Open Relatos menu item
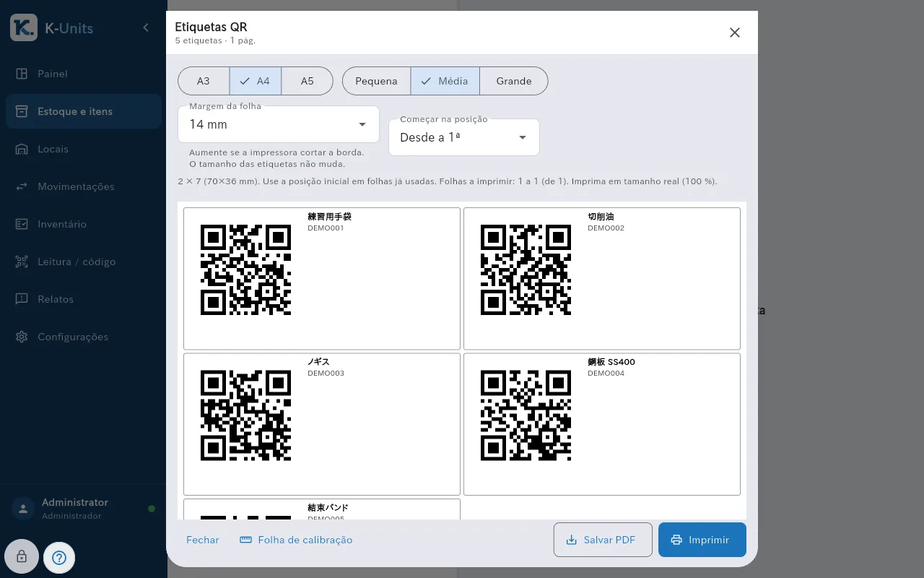Viewport: 924px width, 578px height. click(84, 299)
